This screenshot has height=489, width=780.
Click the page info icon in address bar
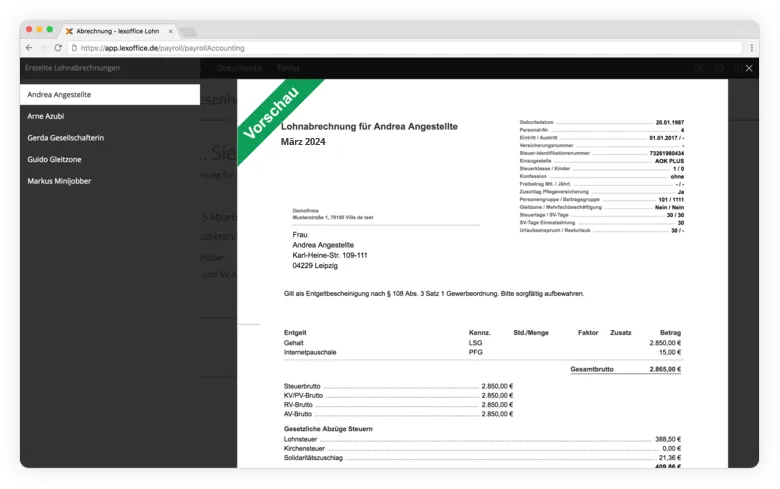[75, 47]
